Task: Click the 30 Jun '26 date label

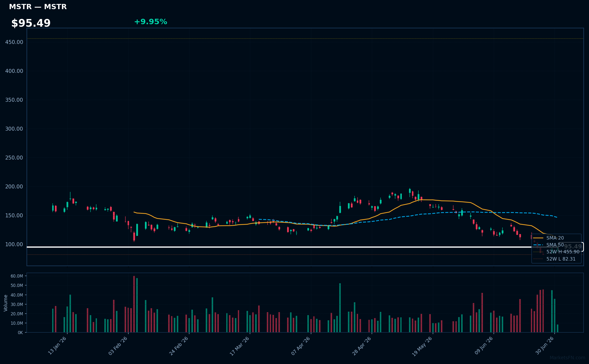Action: 544,346
